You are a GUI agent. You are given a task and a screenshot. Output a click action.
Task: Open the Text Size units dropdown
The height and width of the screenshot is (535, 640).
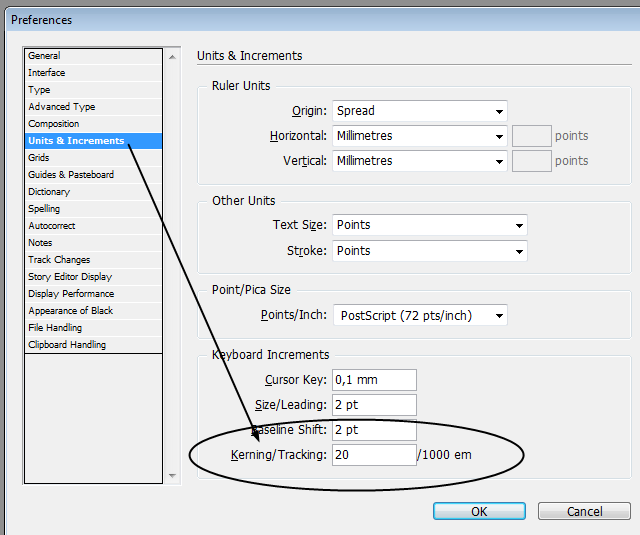[430, 225]
